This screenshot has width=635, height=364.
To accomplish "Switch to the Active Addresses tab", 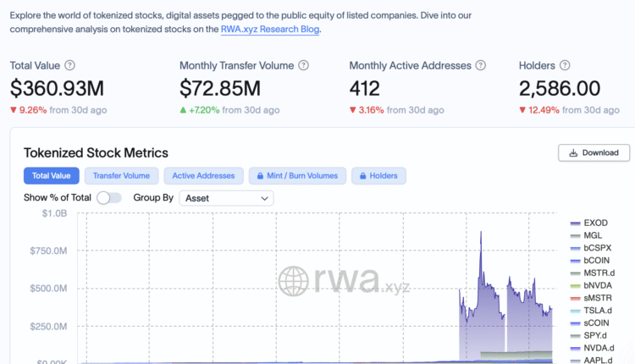I will 203,175.
